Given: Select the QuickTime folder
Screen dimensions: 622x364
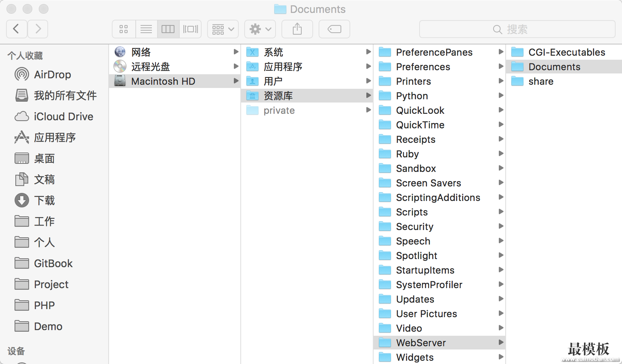Looking at the screenshot, I should pos(440,125).
